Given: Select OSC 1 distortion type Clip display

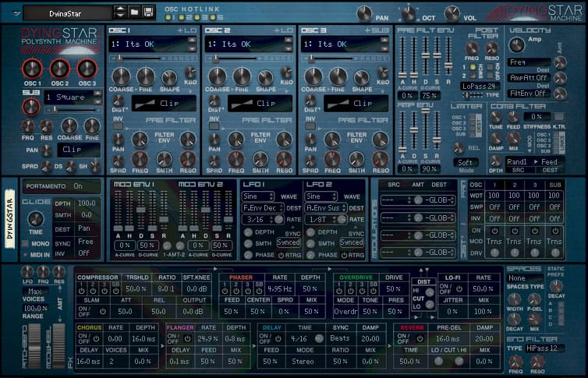Looking at the screenshot, I should (164, 103).
